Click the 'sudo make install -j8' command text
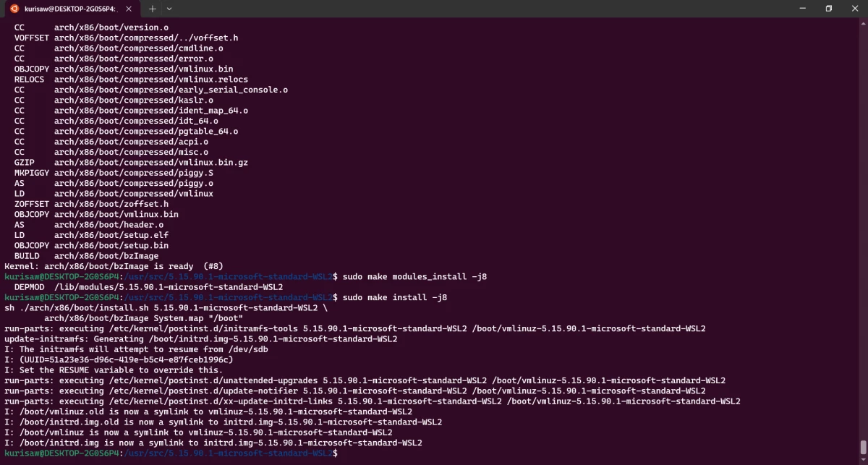868x465 pixels. coord(395,297)
